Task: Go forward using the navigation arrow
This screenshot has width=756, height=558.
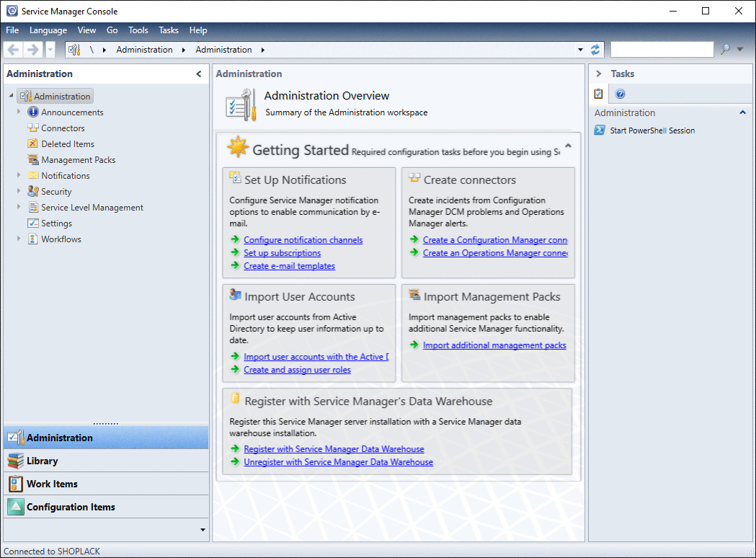Action: pyautogui.click(x=32, y=50)
